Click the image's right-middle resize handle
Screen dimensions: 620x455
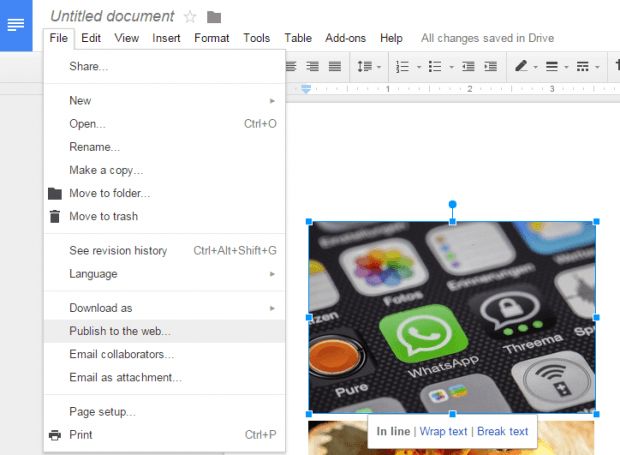596,317
